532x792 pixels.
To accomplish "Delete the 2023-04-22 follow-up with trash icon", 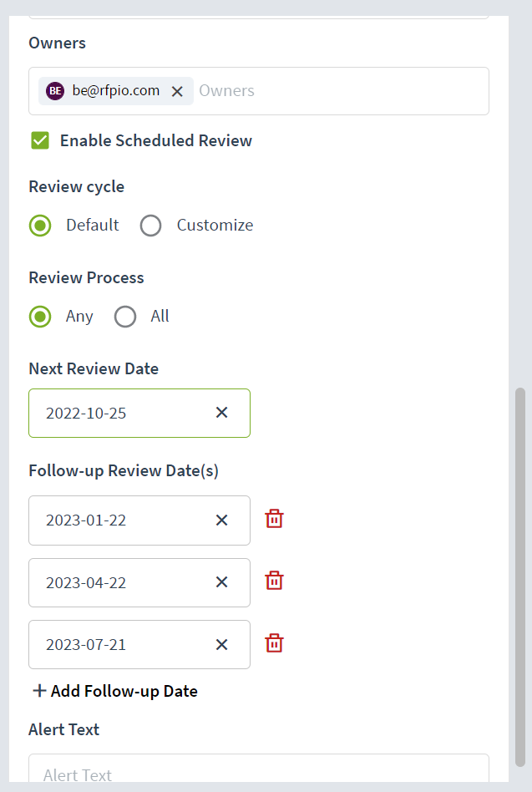I will pyautogui.click(x=274, y=581).
